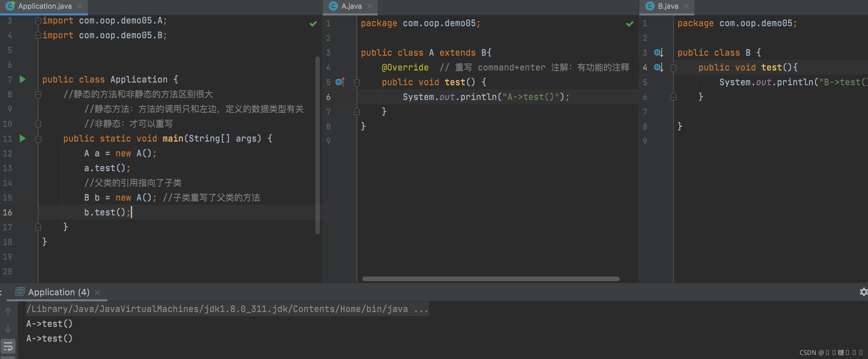This screenshot has height=359, width=868.
Task: Click 'public class B {' declaration
Action: click(x=719, y=53)
